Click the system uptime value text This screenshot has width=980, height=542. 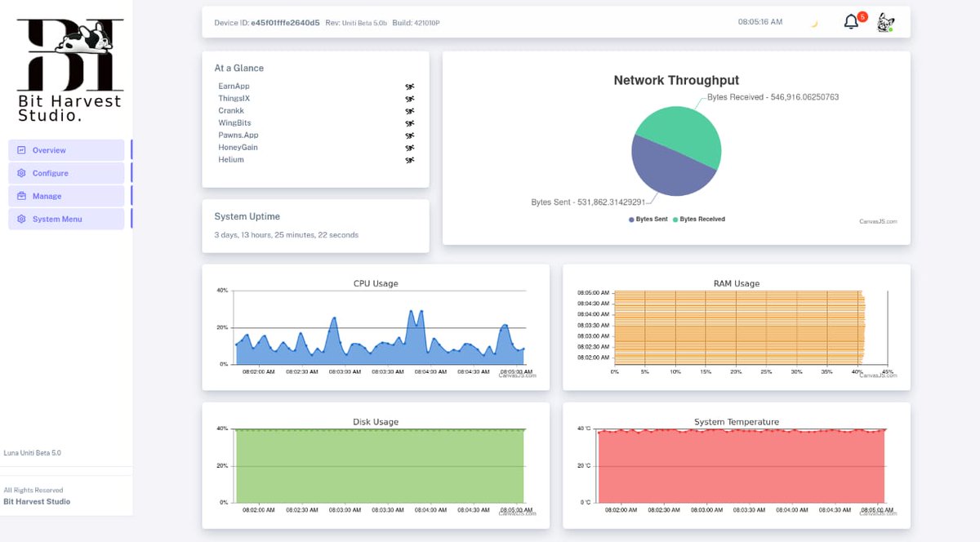pos(286,235)
